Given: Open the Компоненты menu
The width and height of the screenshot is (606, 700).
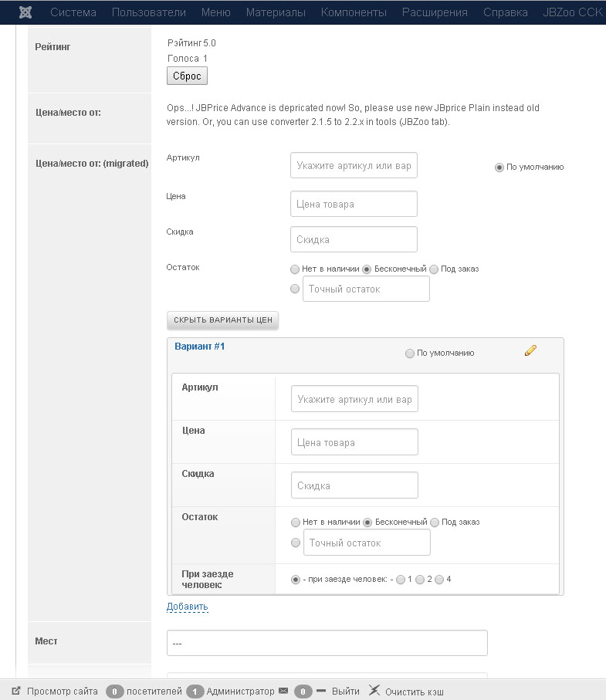Looking at the screenshot, I should coord(354,12).
